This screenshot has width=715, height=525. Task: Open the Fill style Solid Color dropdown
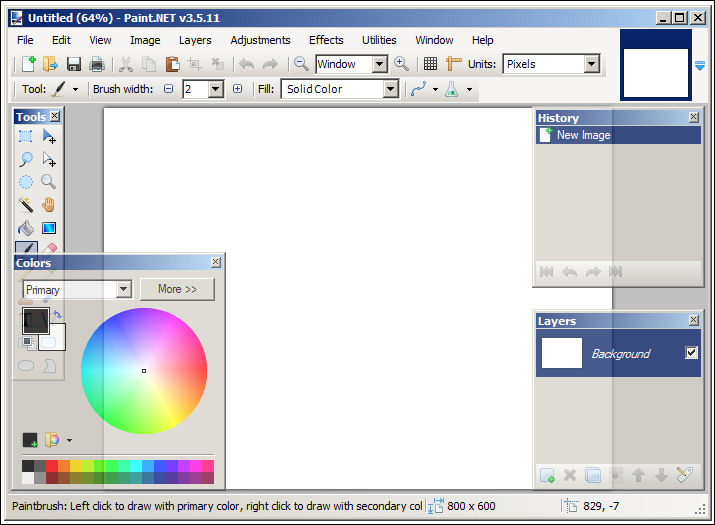[390, 89]
